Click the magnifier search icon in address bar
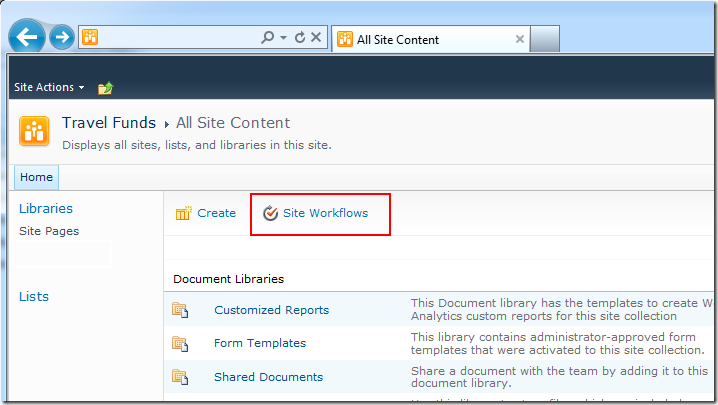 click(267, 38)
